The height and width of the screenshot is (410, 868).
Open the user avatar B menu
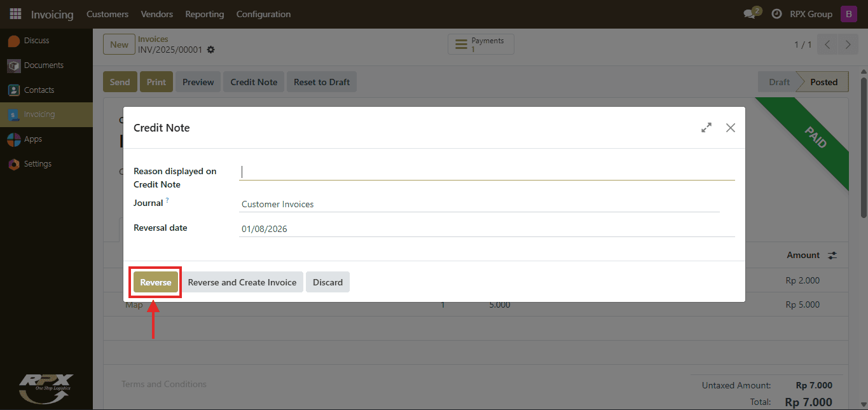pyautogui.click(x=848, y=14)
